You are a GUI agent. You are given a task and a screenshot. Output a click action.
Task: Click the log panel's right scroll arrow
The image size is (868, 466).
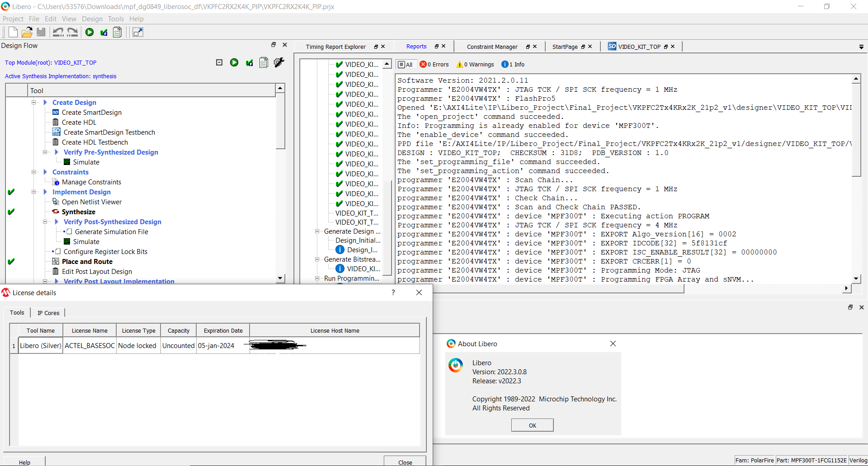click(x=846, y=288)
